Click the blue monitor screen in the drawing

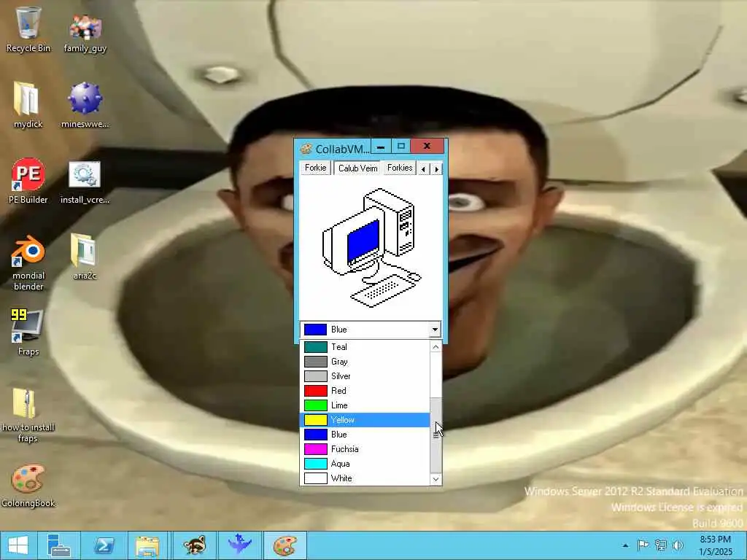point(363,241)
